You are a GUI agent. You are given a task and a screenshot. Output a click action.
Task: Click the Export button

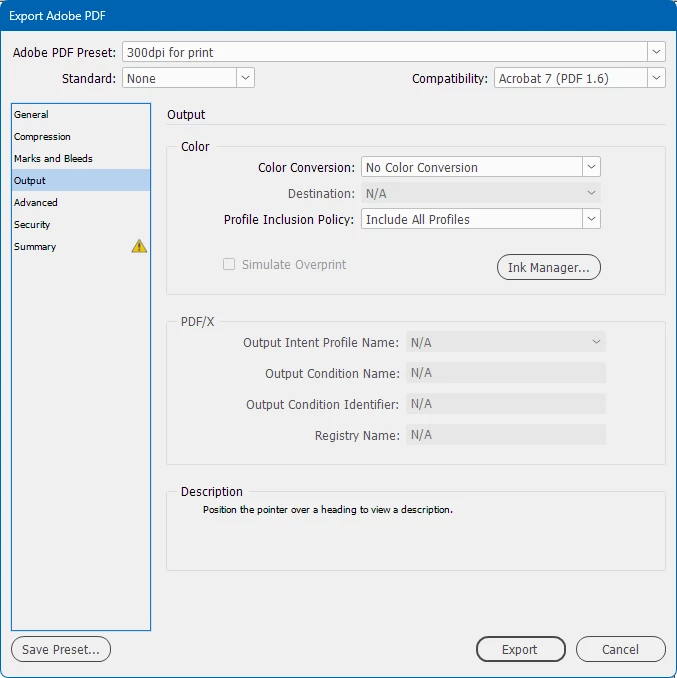coord(521,649)
